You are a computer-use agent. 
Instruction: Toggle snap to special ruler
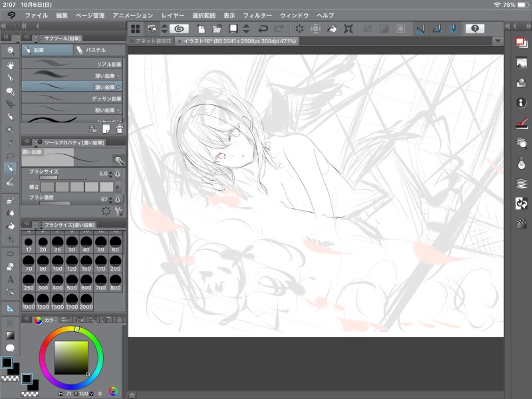tap(437, 29)
